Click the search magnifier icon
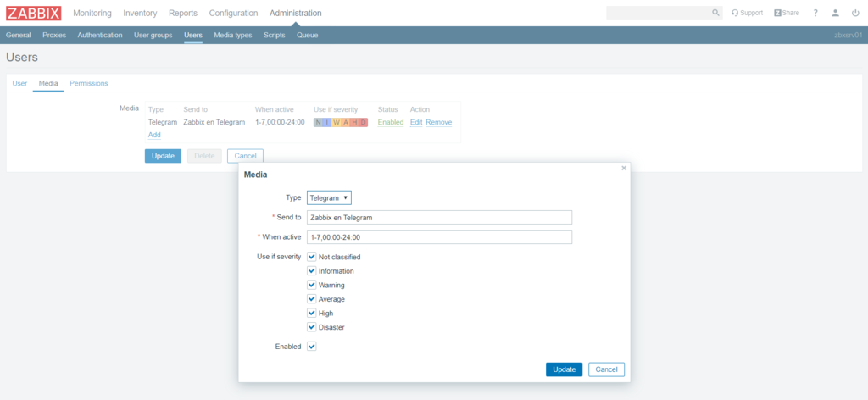 tap(716, 13)
